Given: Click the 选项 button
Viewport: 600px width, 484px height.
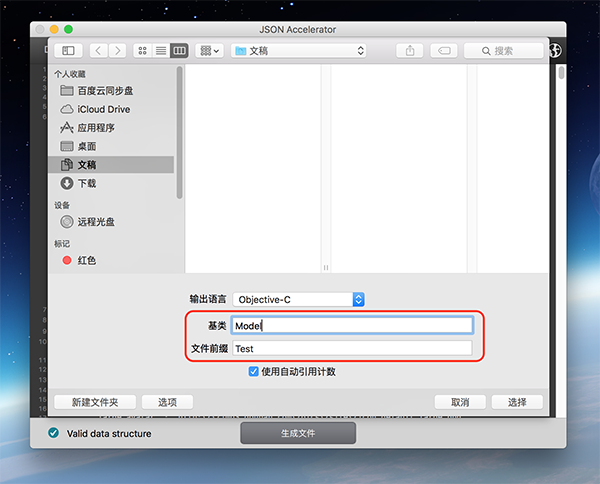Looking at the screenshot, I should (x=167, y=402).
